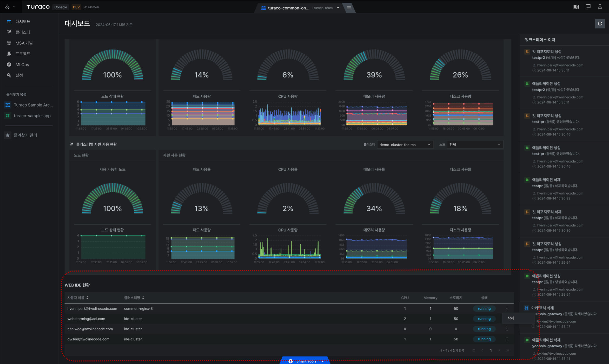The image size is (609, 364).
Task: Go to 클러스터 in the sidebar
Action: point(23,32)
